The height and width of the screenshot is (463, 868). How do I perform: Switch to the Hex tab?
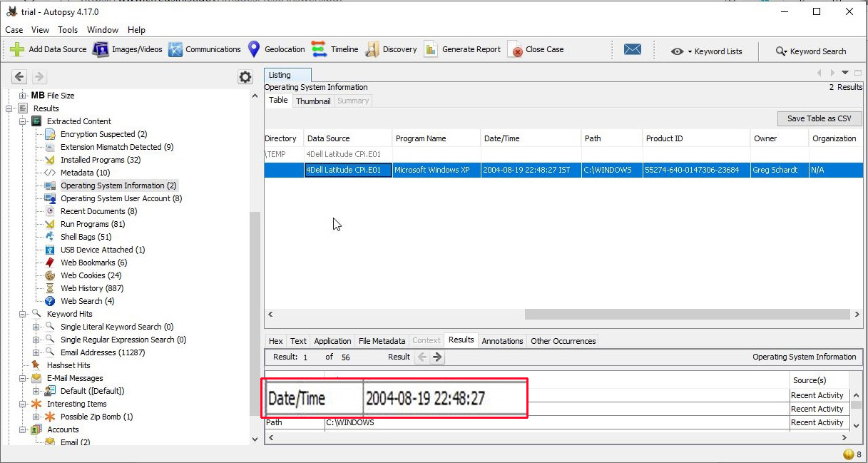[276, 341]
